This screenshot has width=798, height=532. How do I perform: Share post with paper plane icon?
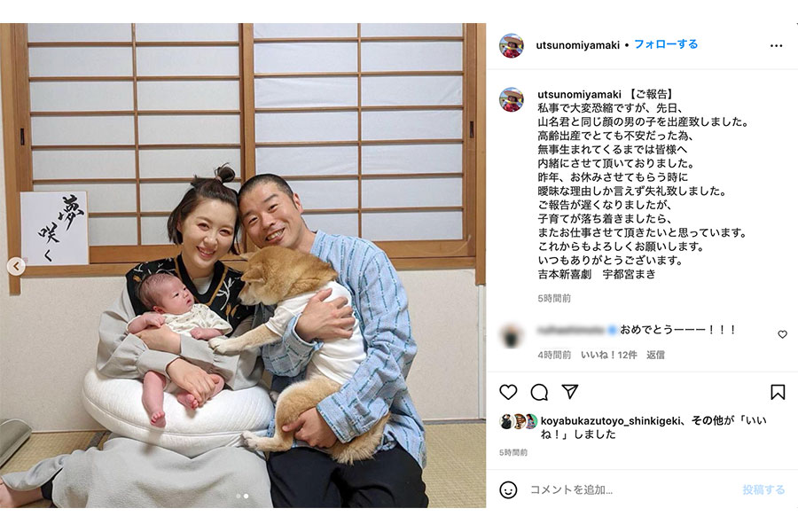point(570,391)
